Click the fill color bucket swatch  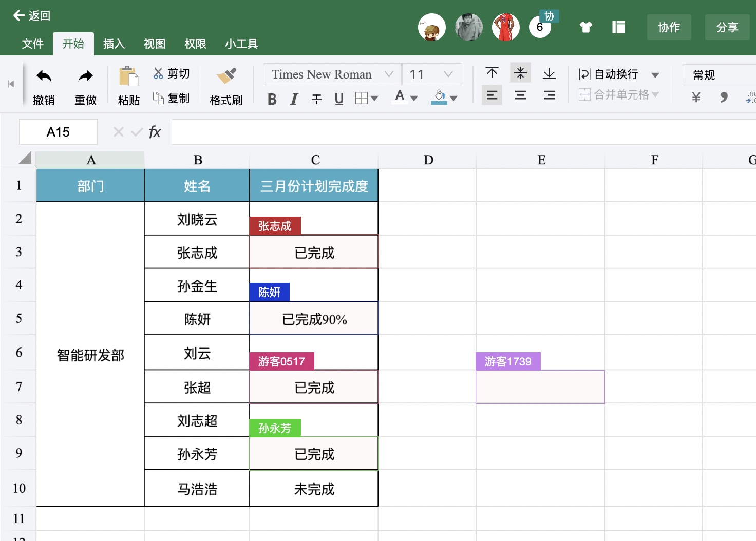click(x=439, y=97)
